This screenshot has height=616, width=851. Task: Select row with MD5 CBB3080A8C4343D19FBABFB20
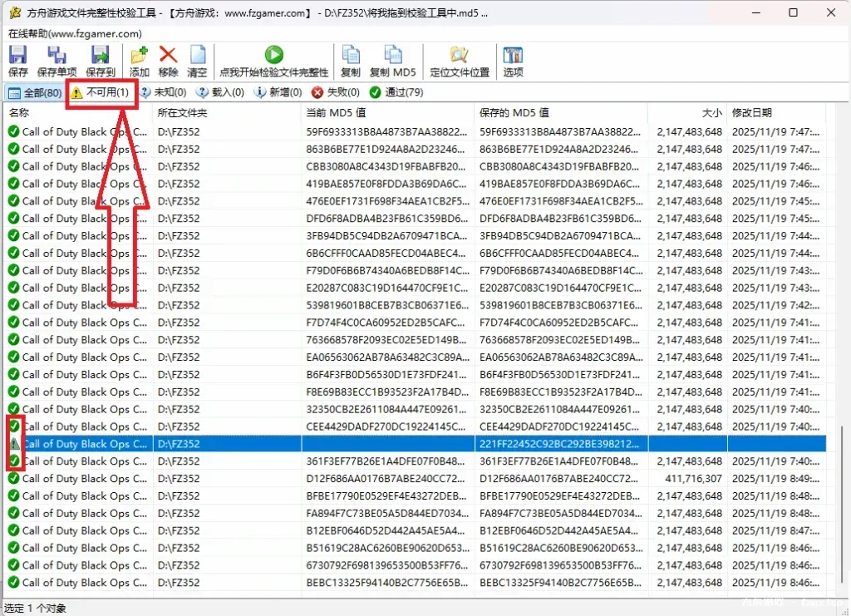tap(416, 166)
